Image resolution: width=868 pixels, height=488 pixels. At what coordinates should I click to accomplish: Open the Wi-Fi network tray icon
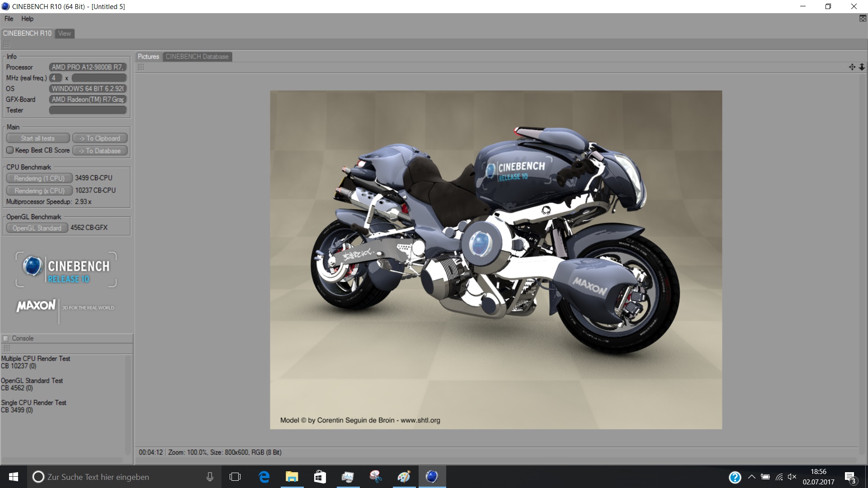[x=779, y=477]
